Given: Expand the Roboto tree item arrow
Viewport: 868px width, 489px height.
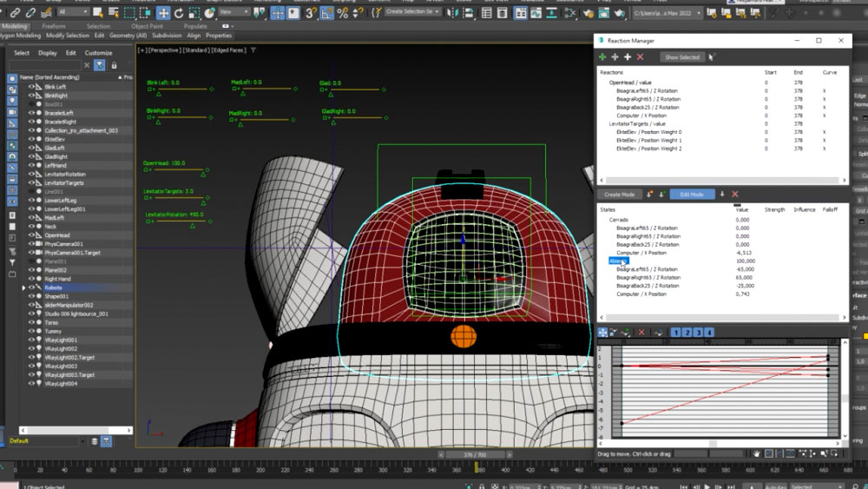Looking at the screenshot, I should tap(24, 287).
